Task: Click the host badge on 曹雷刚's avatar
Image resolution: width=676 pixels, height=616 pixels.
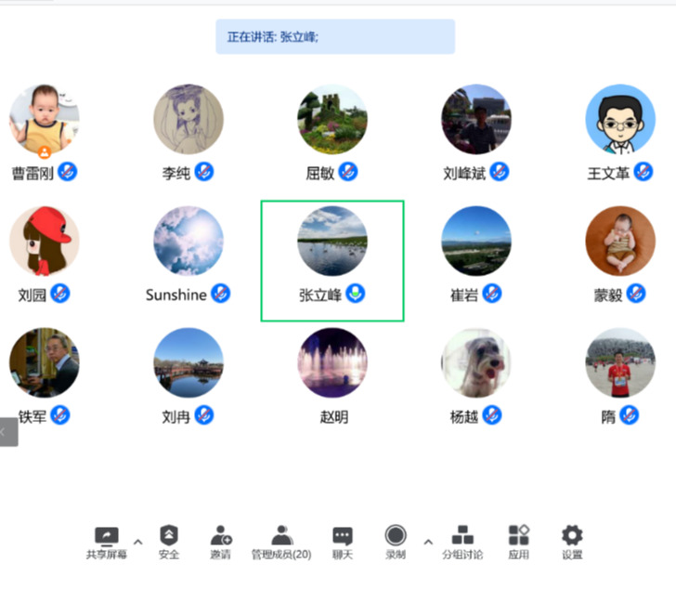Action: coord(45,151)
